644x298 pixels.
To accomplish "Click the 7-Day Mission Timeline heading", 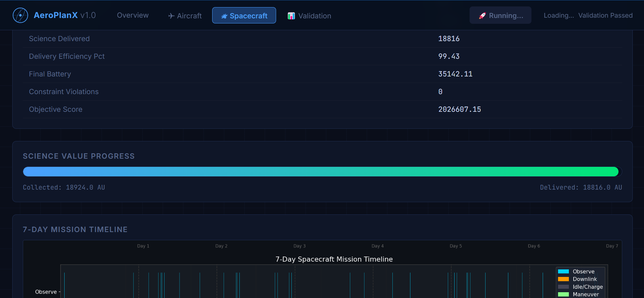I will (75, 229).
